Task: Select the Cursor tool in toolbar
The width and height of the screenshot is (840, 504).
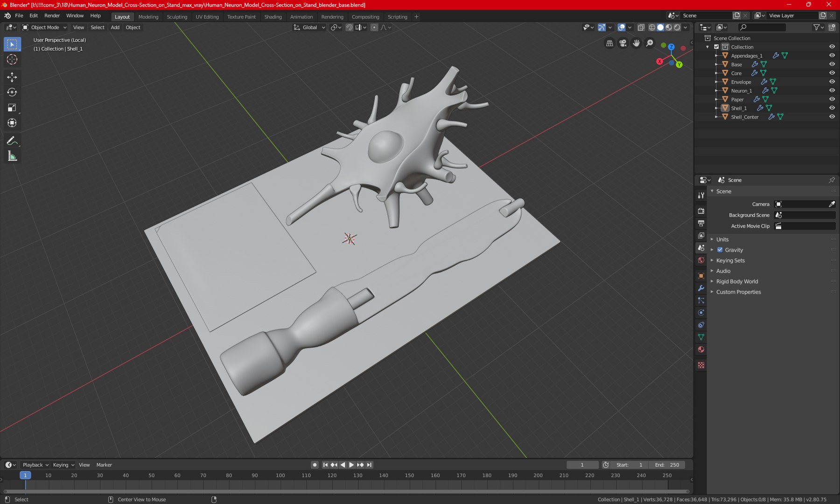Action: pos(12,59)
